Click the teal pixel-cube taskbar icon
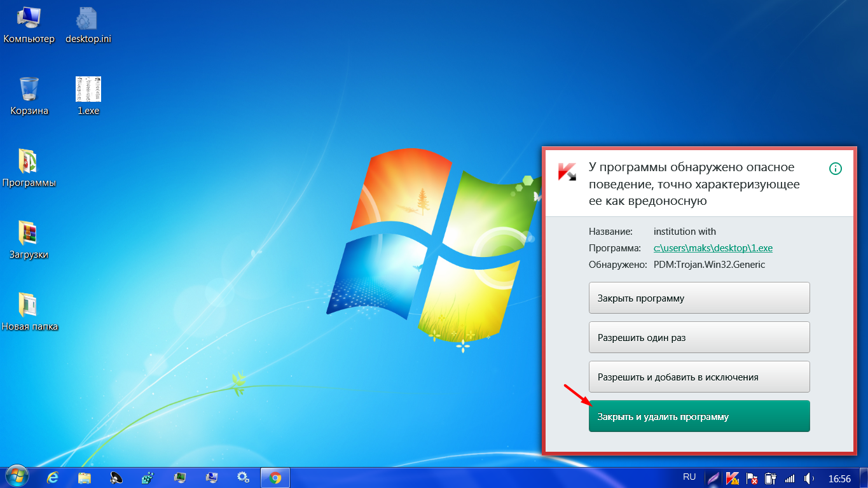 (148, 477)
